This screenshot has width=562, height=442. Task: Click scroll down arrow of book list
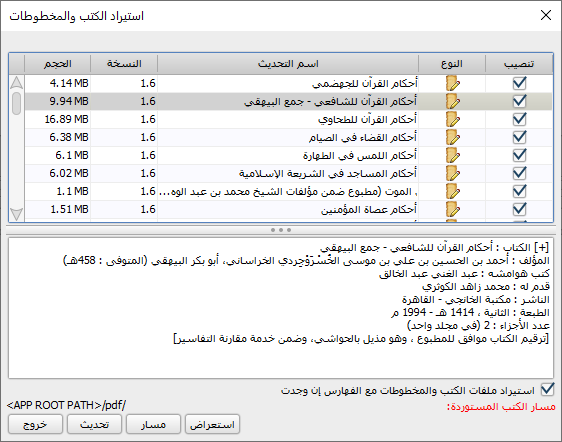(x=16, y=214)
